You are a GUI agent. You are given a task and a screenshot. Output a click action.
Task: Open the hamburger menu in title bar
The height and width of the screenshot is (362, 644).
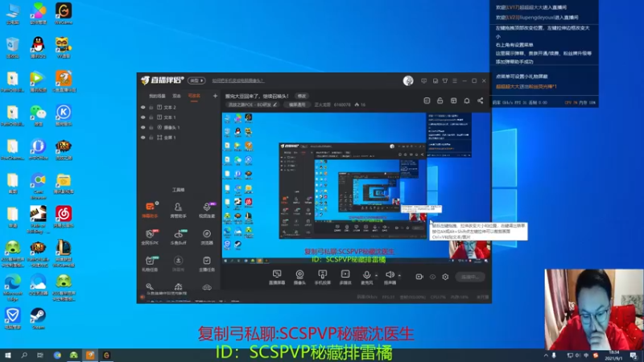(455, 81)
